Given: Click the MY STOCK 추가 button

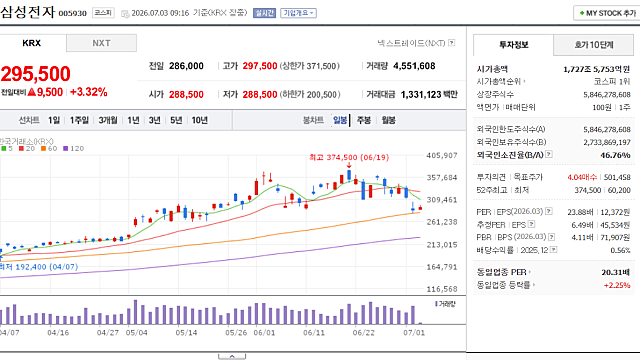Looking at the screenshot, I should click(x=607, y=13).
